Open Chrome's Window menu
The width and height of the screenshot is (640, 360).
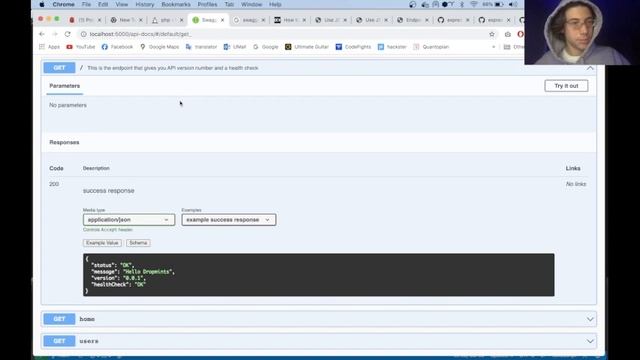point(251,4)
